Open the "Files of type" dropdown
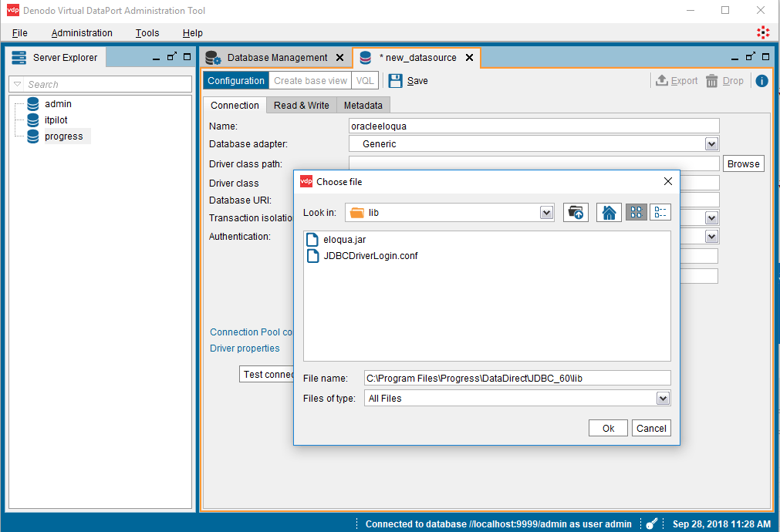 click(660, 398)
